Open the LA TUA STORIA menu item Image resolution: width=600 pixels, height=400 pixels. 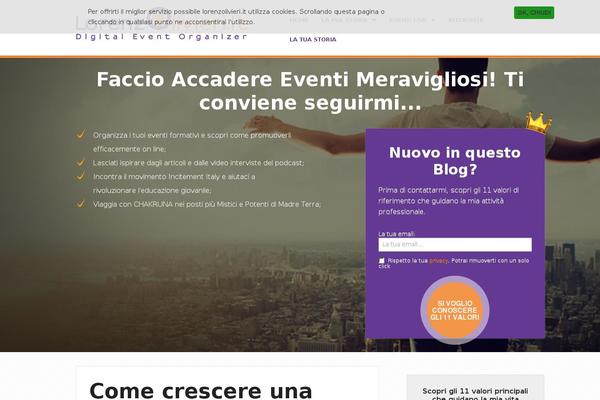[x=313, y=39]
